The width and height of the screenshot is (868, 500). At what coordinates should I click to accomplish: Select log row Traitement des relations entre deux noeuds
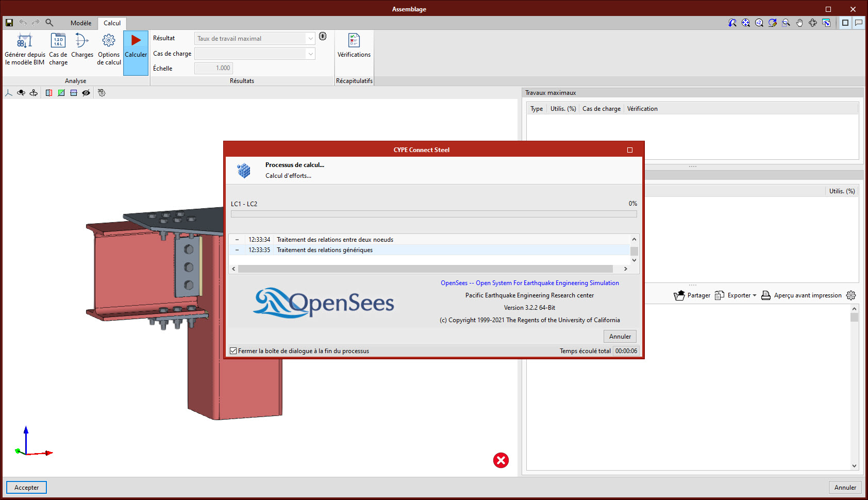point(429,240)
